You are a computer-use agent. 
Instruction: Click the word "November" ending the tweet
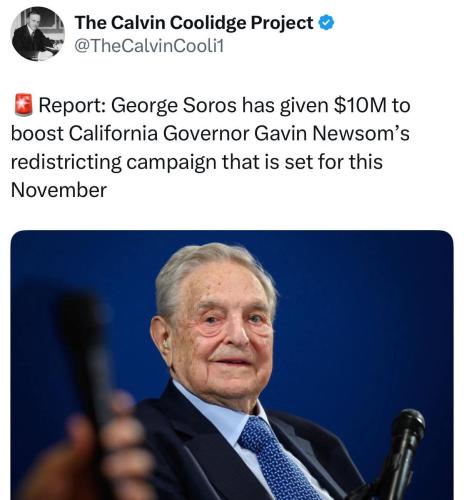tap(59, 190)
